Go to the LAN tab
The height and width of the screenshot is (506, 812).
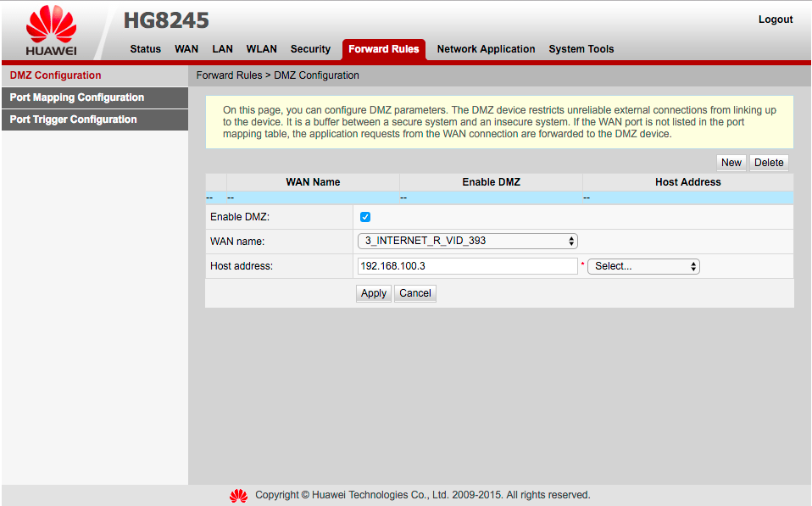click(x=223, y=48)
